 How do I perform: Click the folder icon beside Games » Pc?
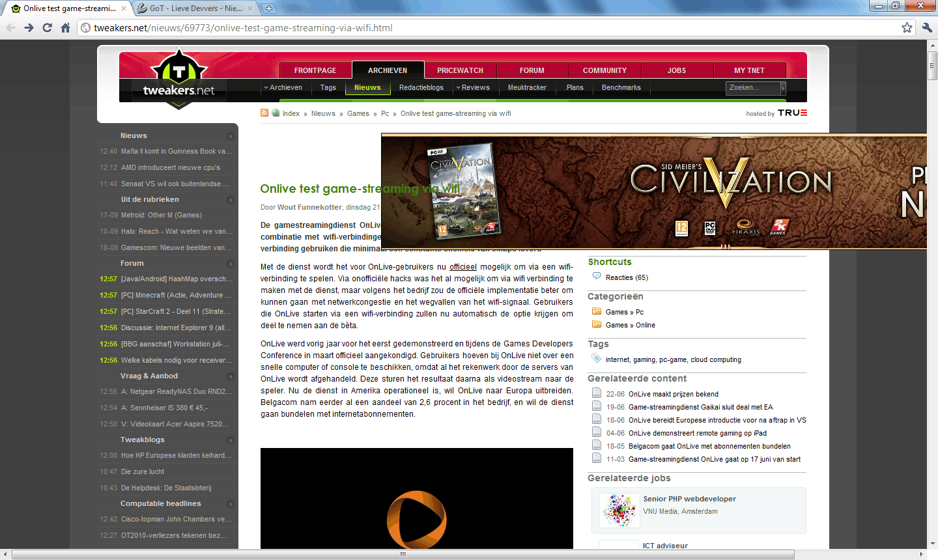[596, 311]
